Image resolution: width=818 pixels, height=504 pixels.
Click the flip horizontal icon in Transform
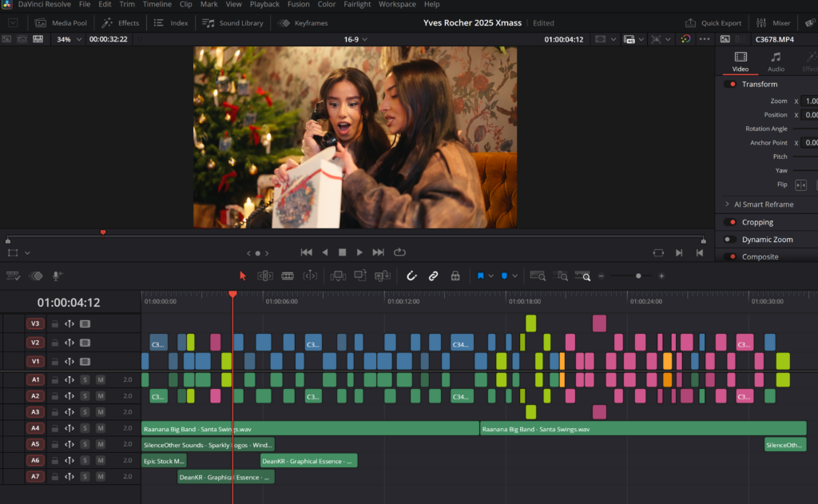click(800, 185)
